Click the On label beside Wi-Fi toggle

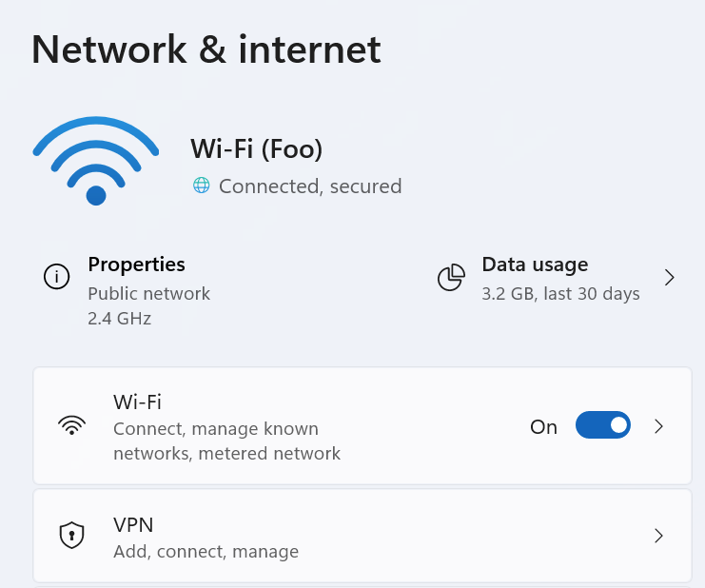543,427
